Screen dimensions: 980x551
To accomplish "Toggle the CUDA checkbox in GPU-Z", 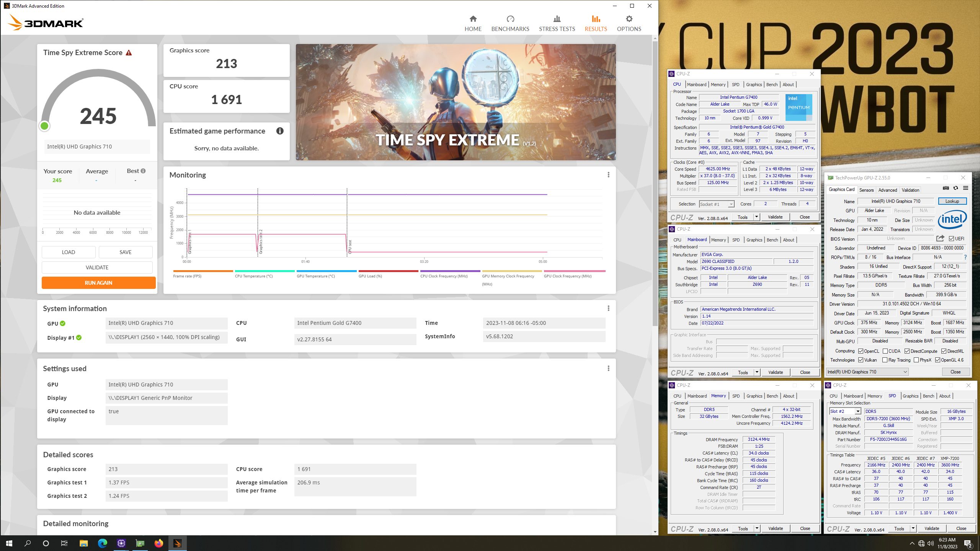I will (885, 351).
